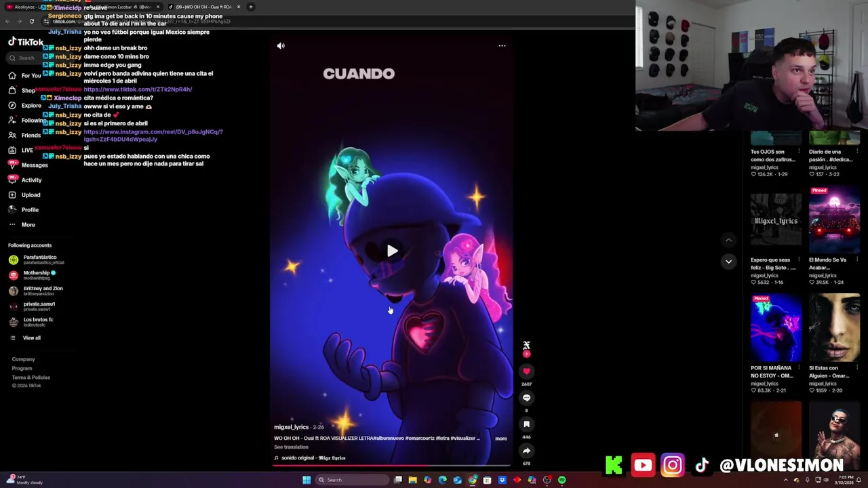Expand caption with the 'more' link
This screenshot has height=488, width=868.
pos(500,439)
